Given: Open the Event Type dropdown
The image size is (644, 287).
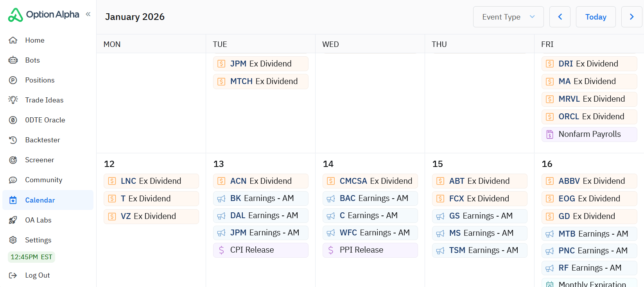Looking at the screenshot, I should [508, 17].
